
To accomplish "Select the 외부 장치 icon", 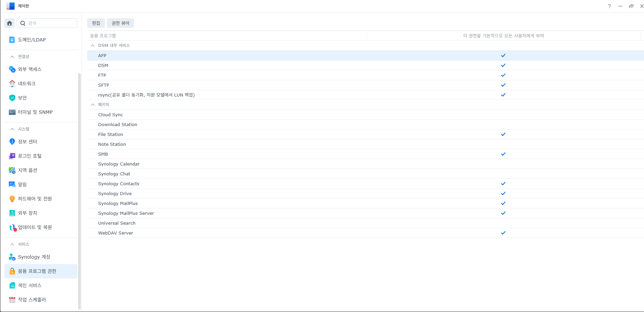I will point(12,213).
